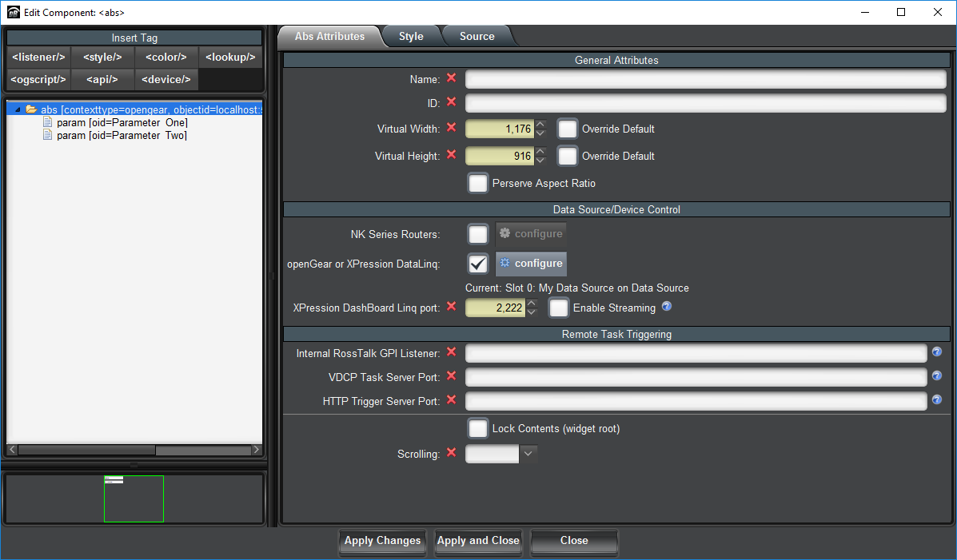The height and width of the screenshot is (560, 957).
Task: Click Apply Changes
Action: coord(382,541)
